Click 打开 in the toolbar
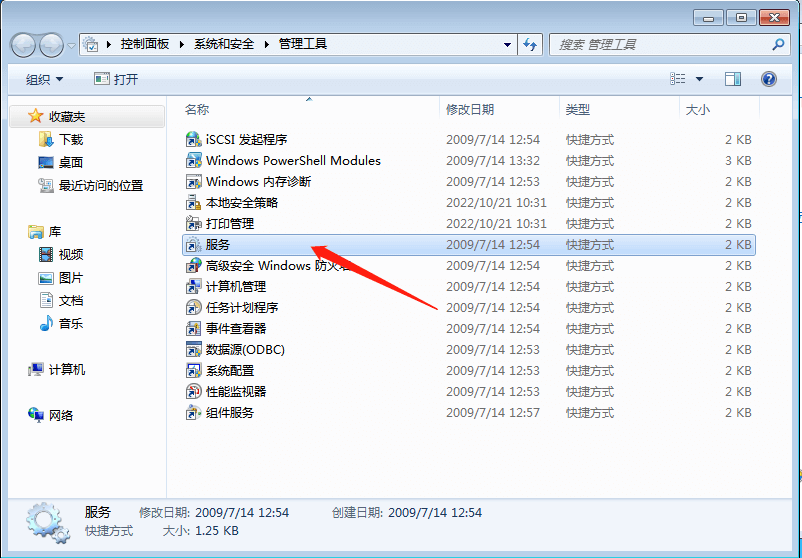This screenshot has height=558, width=802. (x=116, y=79)
